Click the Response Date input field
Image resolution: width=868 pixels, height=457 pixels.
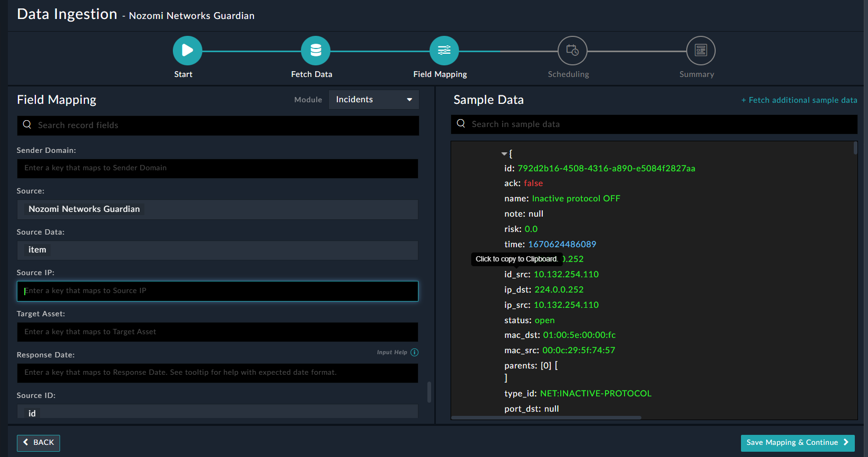[x=217, y=373]
